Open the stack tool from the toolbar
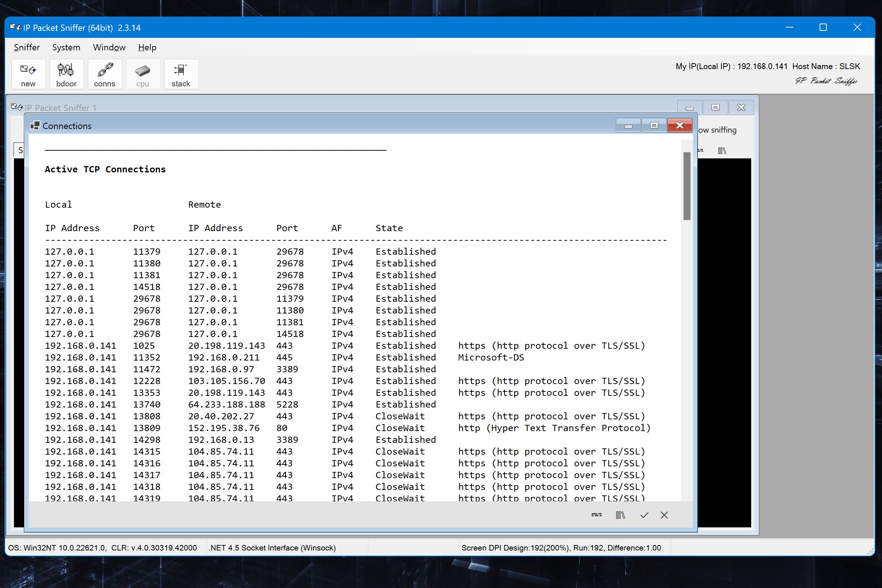The width and height of the screenshot is (882, 588). pos(181,74)
